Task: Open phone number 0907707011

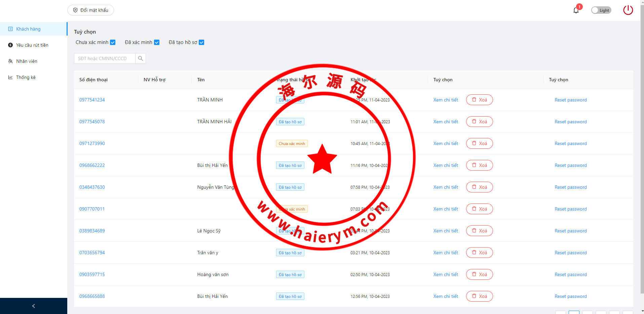Action: [x=92, y=209]
